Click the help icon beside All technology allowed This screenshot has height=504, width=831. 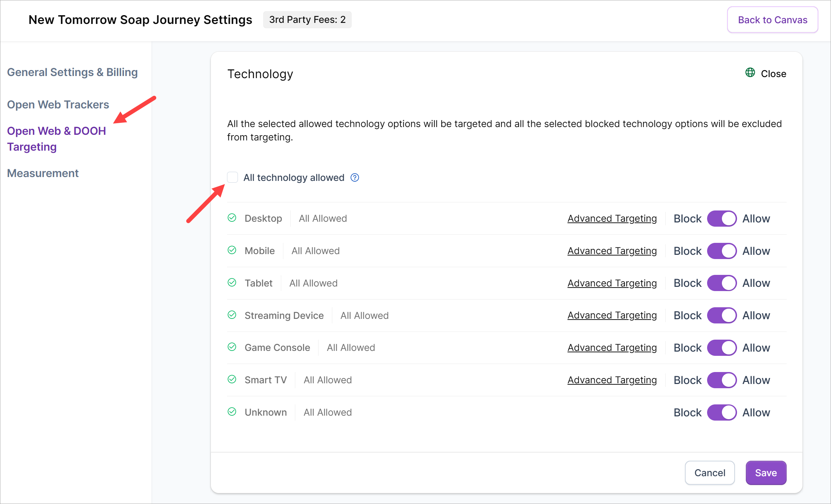click(x=355, y=178)
